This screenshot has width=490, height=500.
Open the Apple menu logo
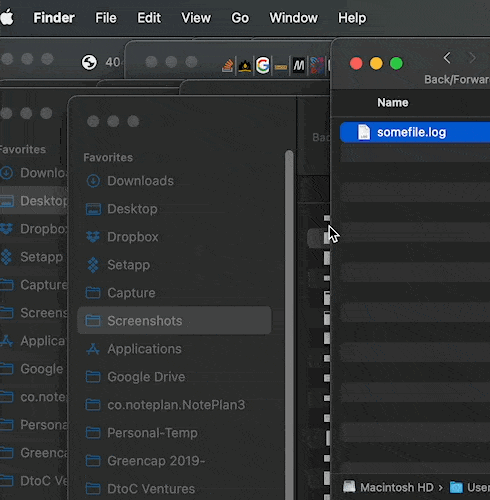pos(7,18)
